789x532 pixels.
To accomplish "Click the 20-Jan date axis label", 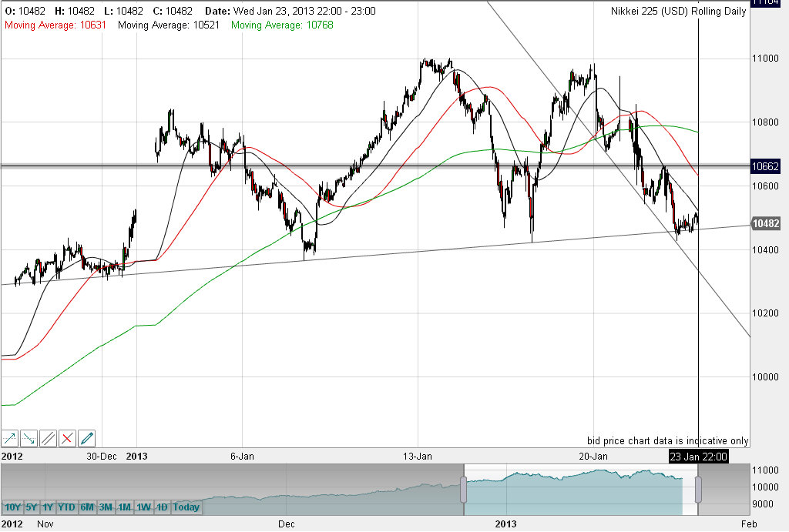I will (593, 457).
